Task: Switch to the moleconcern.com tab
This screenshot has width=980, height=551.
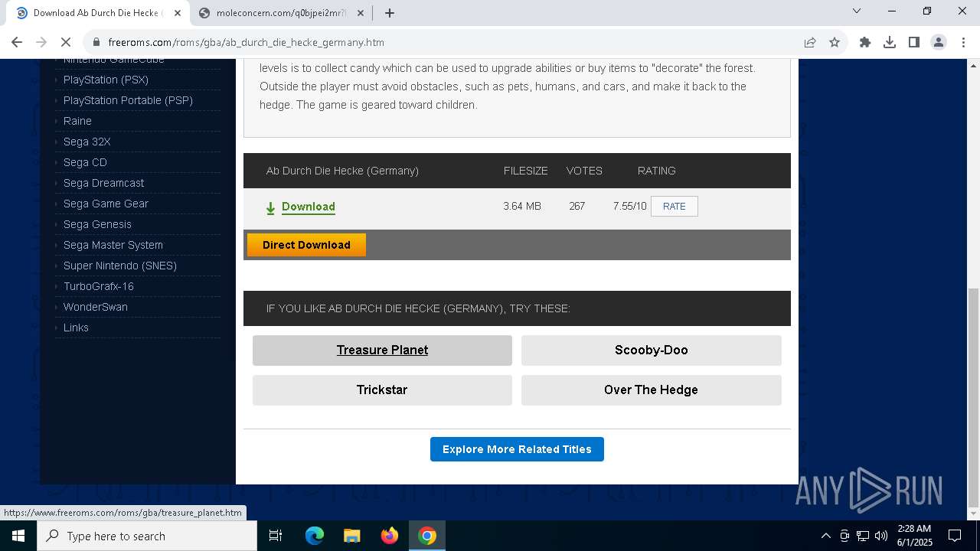Action: 281,13
